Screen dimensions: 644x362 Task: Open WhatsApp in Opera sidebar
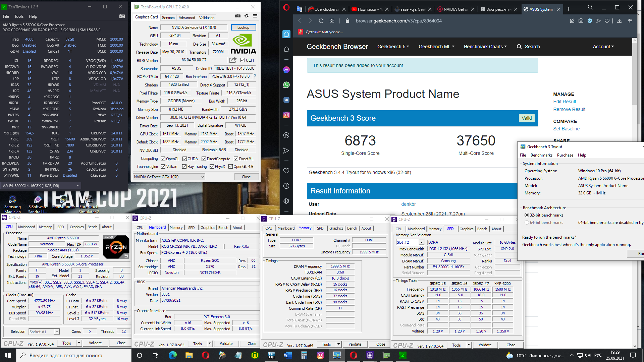click(286, 85)
